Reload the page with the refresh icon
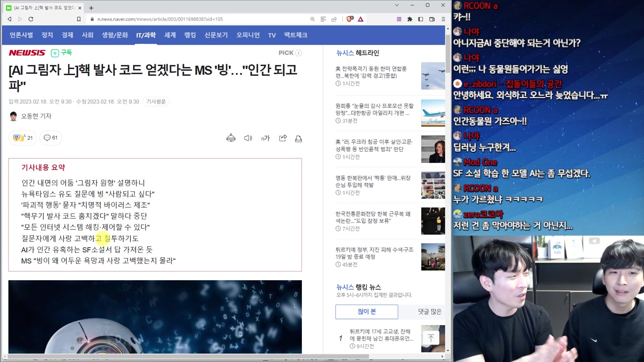The width and height of the screenshot is (644, 362). click(x=31, y=19)
